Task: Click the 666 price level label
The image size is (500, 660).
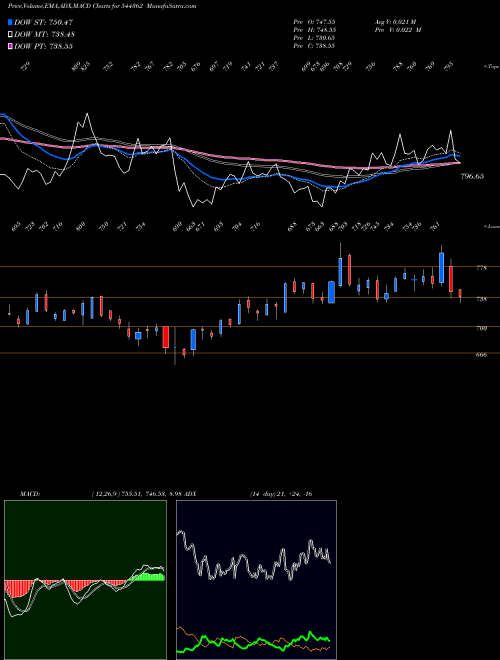Action: [x=481, y=355]
